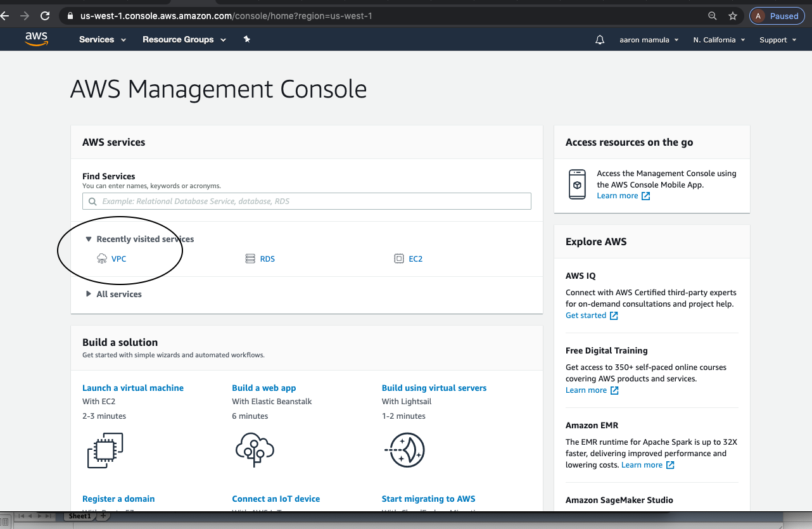Click the Amazon EMR title text
Image resolution: width=812 pixels, height=529 pixels.
tap(592, 425)
